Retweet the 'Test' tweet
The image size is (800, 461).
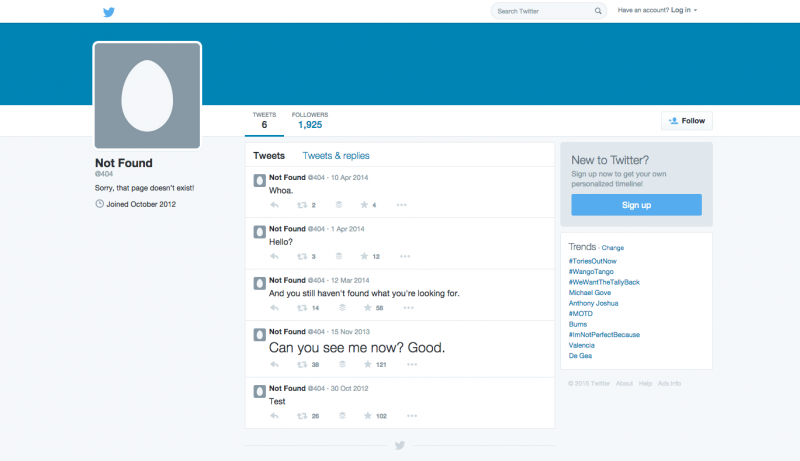(302, 416)
